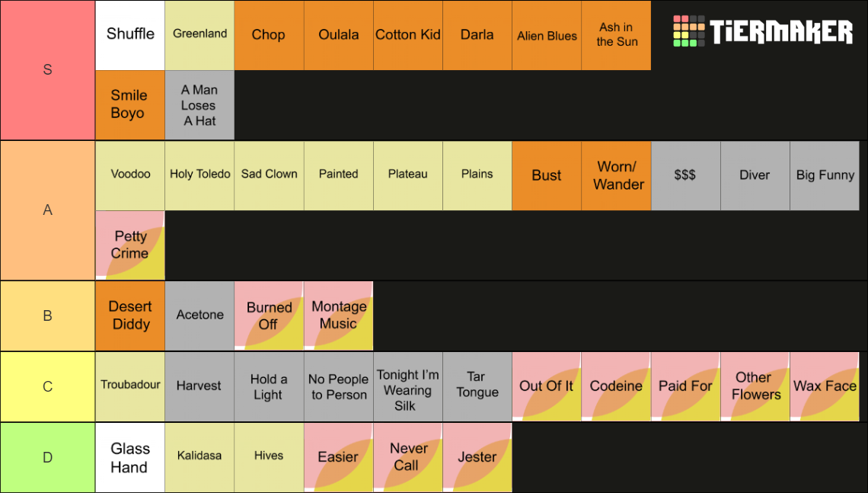
Task: Select the Big Funny tile
Action: (825, 175)
